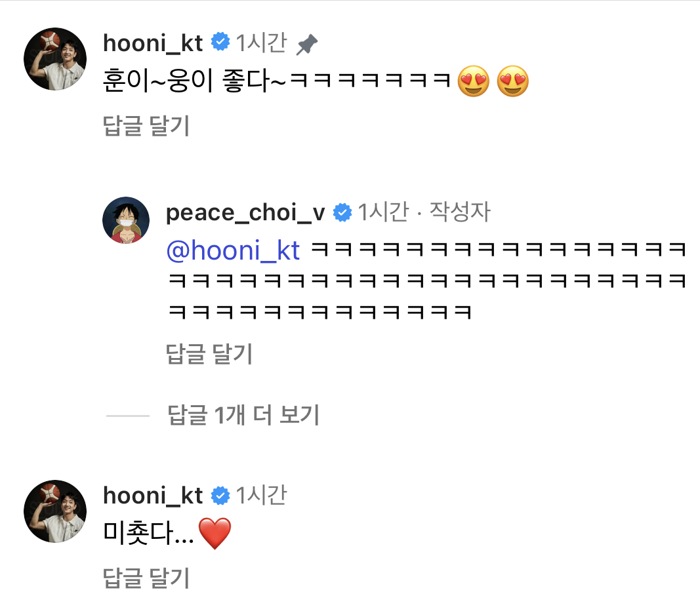The height and width of the screenshot is (613, 700).
Task: Click the verified badge on the '미촛다' comment
Action: 220,496
